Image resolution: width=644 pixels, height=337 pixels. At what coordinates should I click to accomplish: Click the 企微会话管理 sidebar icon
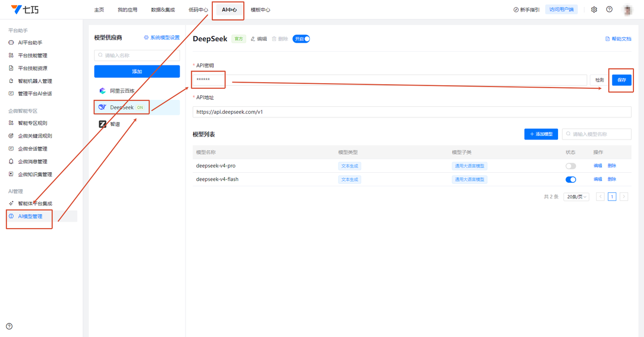11,149
